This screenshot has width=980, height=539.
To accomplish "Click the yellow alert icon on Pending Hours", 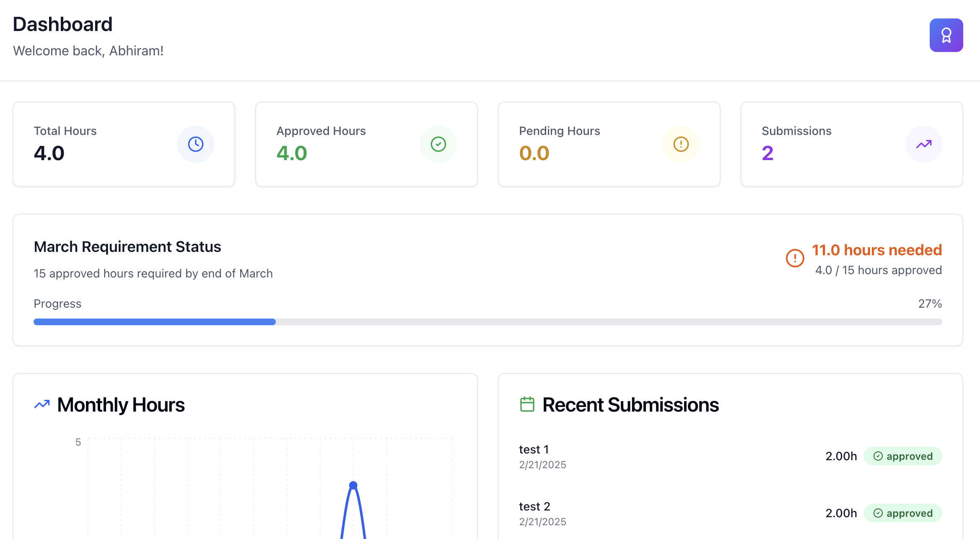I will pos(680,144).
